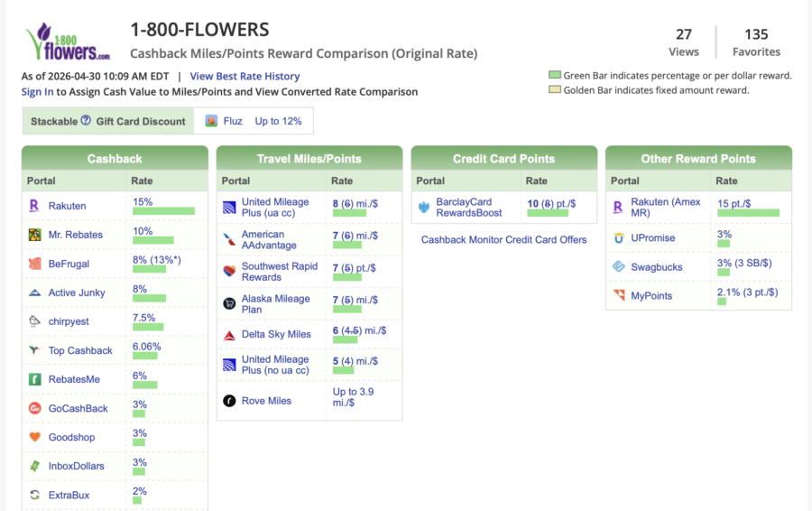Open View Best Rate History

[x=245, y=76]
